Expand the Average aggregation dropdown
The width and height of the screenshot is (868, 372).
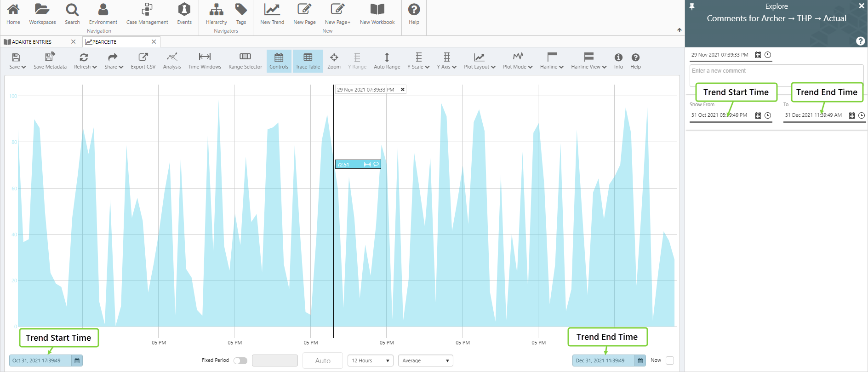pos(425,361)
